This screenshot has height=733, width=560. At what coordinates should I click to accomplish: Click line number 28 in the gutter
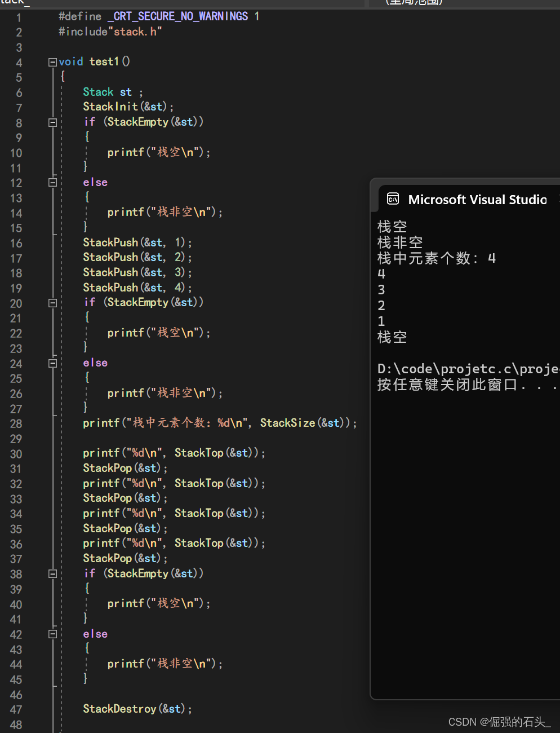pyautogui.click(x=16, y=423)
